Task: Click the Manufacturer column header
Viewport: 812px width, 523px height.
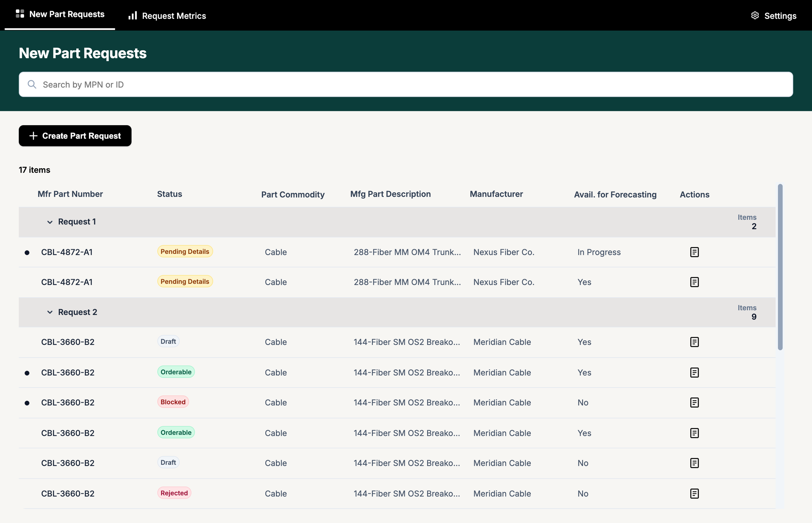Action: pyautogui.click(x=496, y=194)
